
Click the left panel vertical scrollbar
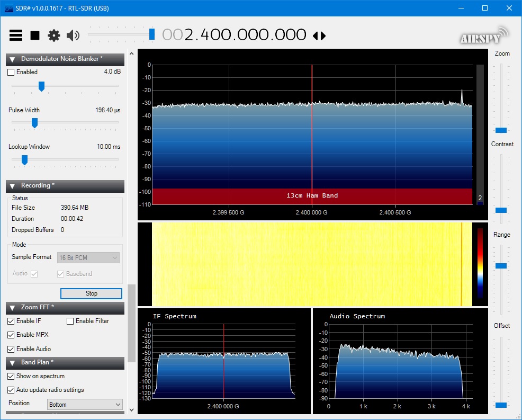point(131,322)
